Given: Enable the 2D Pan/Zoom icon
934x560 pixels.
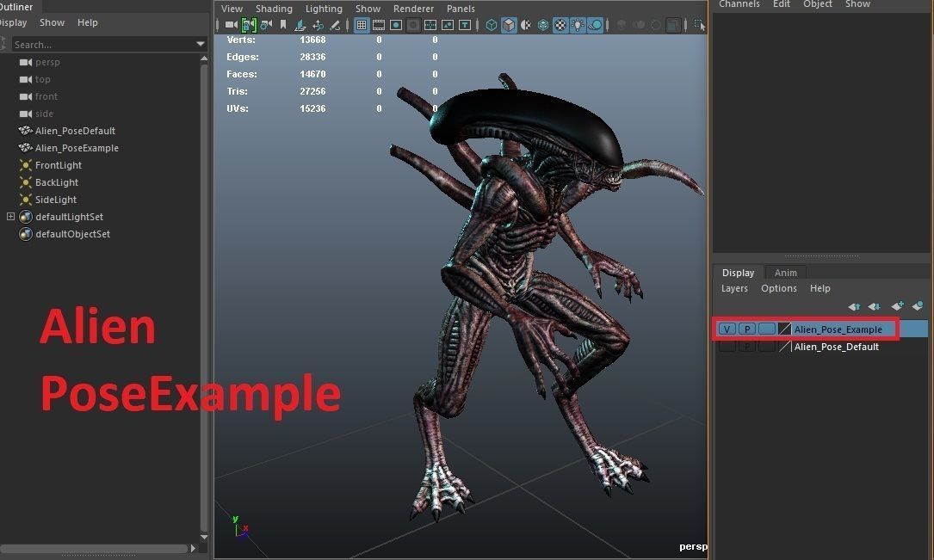Looking at the screenshot, I should pos(319,25).
